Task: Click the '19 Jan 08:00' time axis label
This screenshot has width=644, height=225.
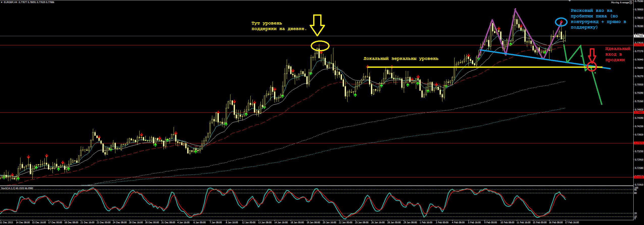Action: tap(313, 222)
